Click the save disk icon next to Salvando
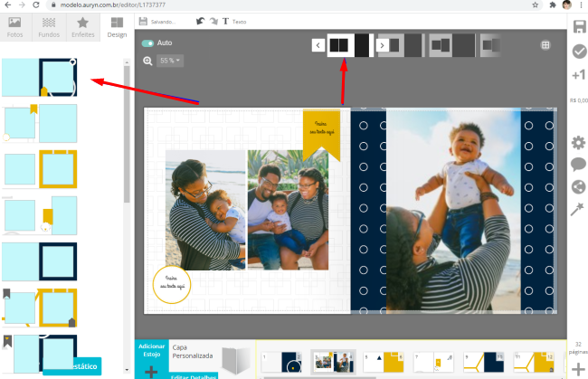Screen dimensions: 588x379 pyautogui.click(x=143, y=22)
